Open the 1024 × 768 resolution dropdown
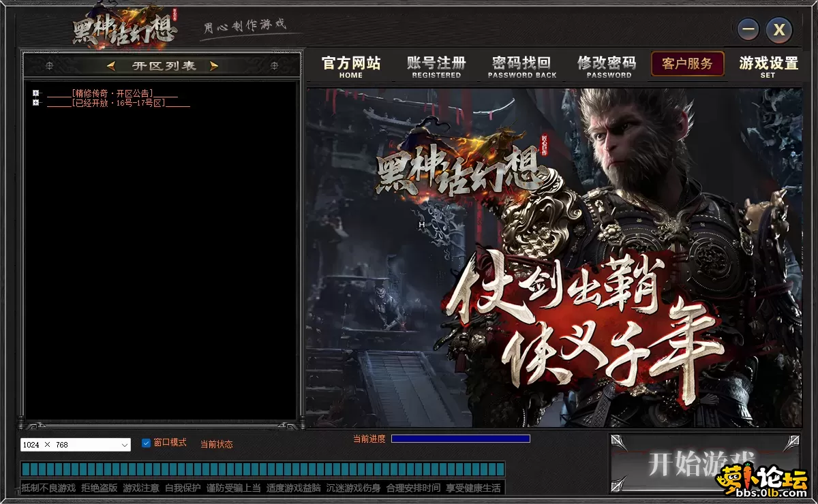Viewport: 818px width, 504px height. pyautogui.click(x=125, y=445)
